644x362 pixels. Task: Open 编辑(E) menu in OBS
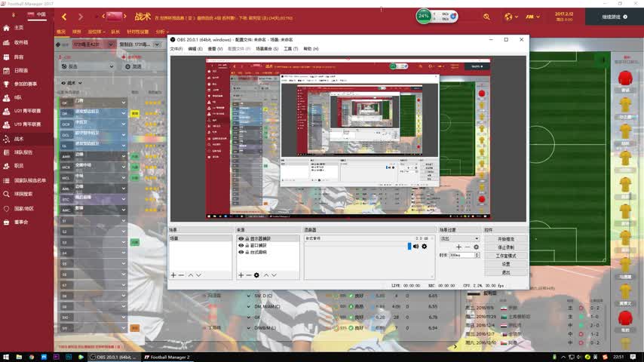(x=195, y=49)
